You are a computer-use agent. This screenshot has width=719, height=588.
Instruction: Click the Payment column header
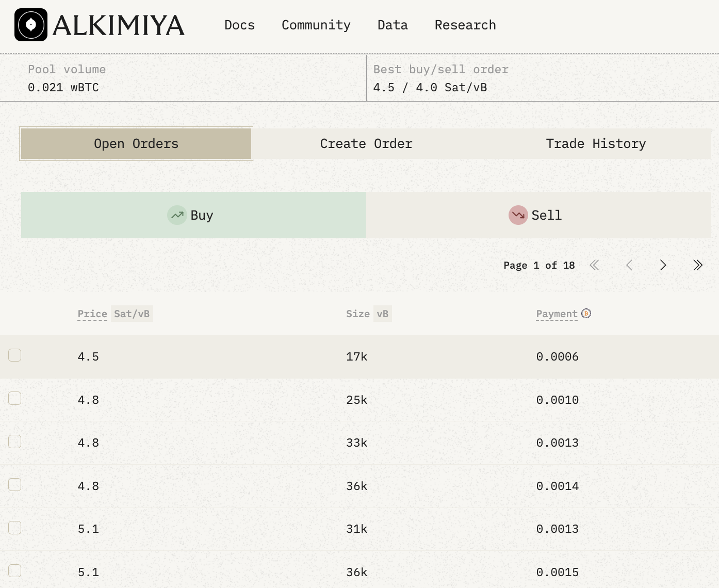click(x=557, y=314)
